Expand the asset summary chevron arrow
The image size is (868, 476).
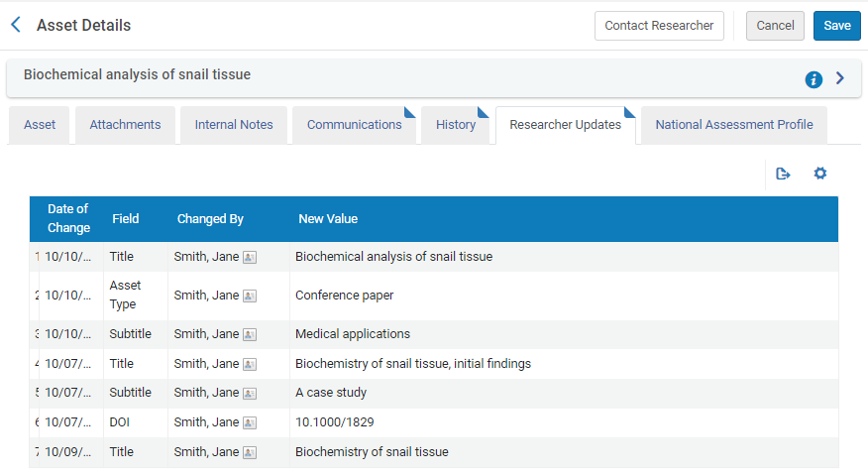coord(840,78)
